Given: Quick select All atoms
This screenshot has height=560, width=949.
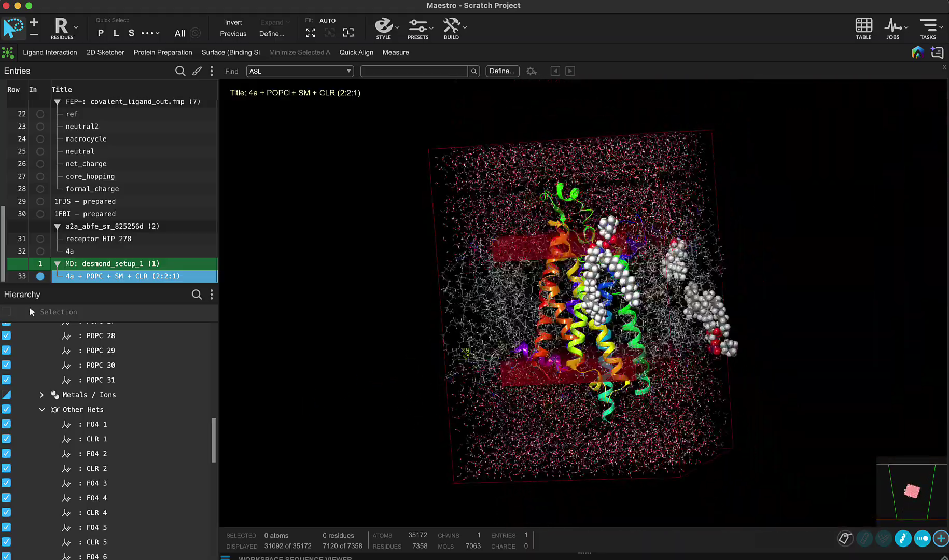Looking at the screenshot, I should [180, 33].
